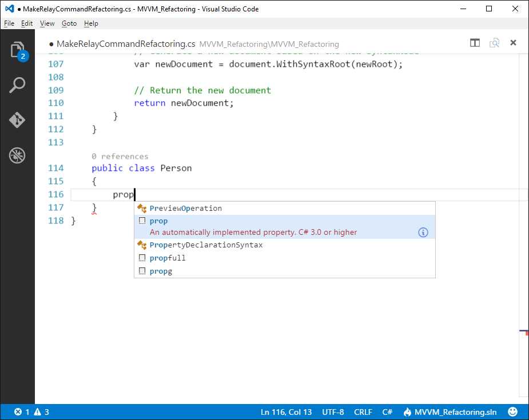Viewport: 529px width, 420px height.
Task: Open the File menu
Action: point(9,23)
